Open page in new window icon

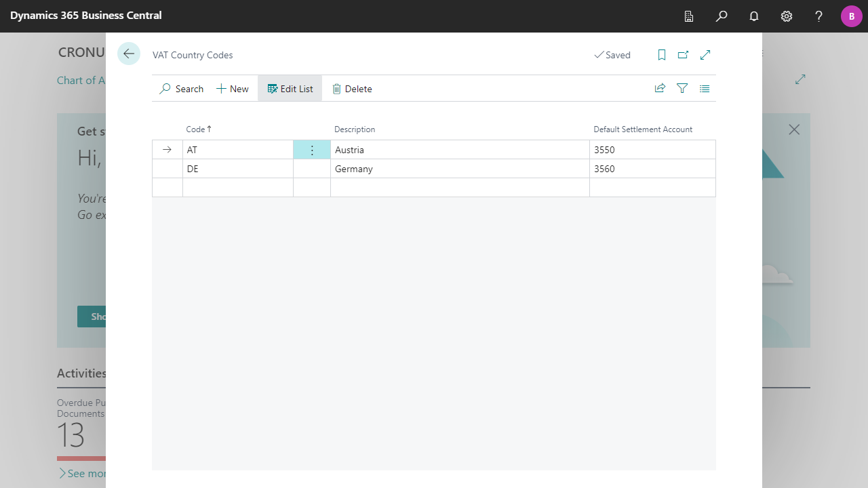pyautogui.click(x=683, y=55)
